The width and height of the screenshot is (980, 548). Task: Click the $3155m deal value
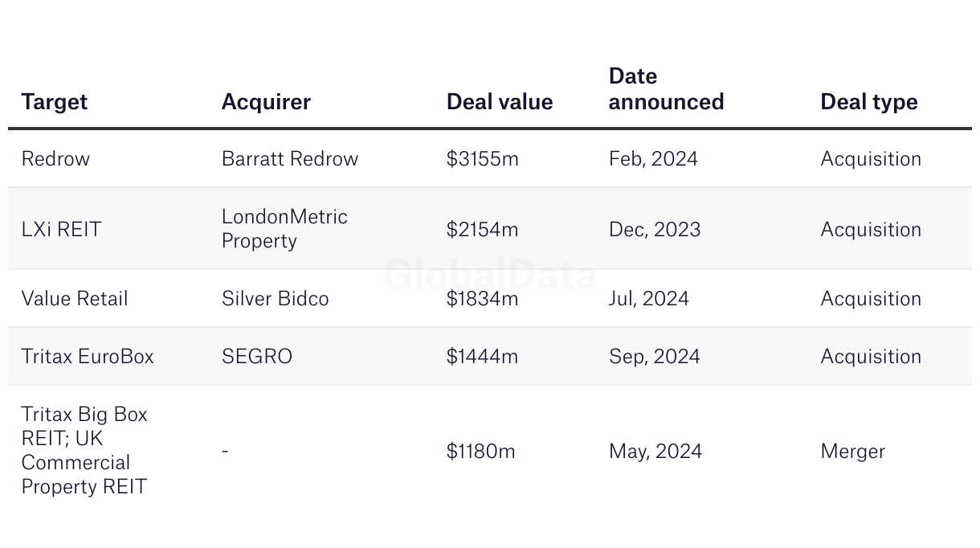click(482, 158)
